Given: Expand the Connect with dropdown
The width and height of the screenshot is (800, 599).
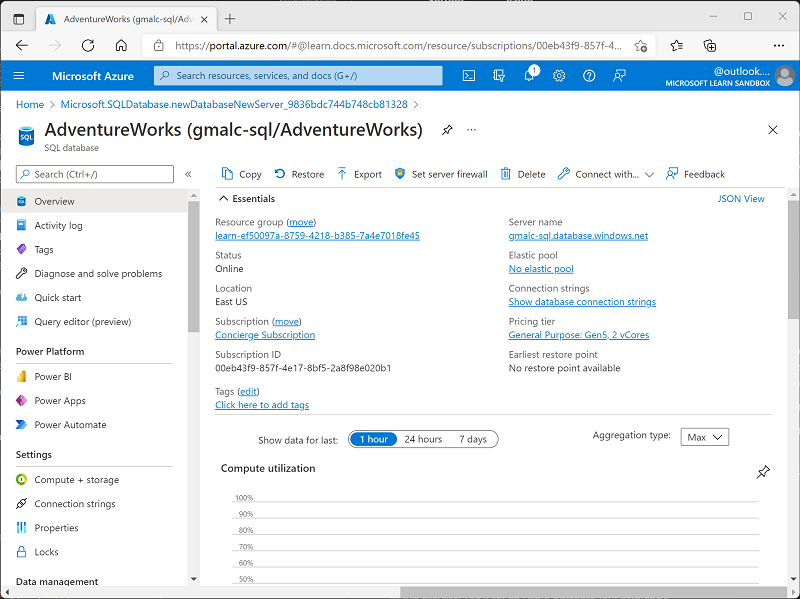Looking at the screenshot, I should tap(606, 174).
